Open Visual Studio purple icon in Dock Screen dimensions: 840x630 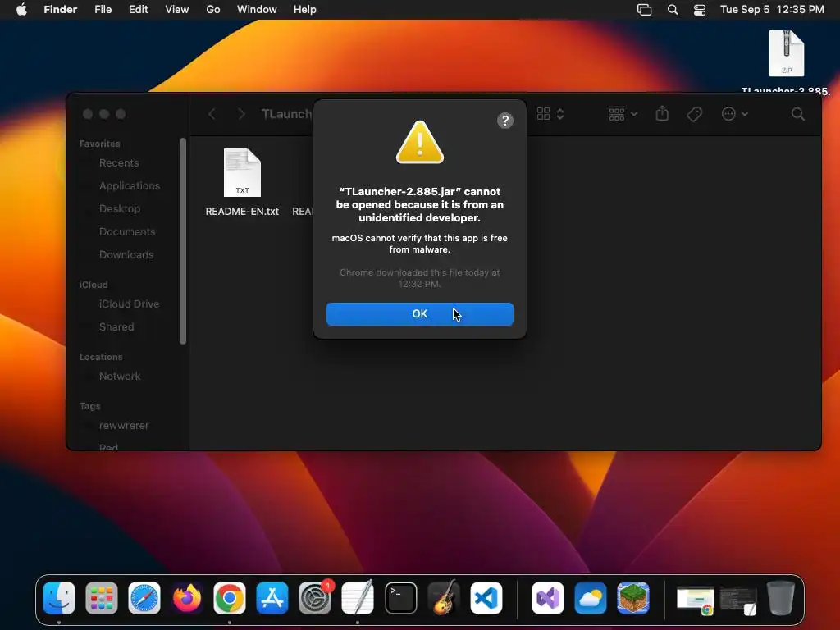547,598
